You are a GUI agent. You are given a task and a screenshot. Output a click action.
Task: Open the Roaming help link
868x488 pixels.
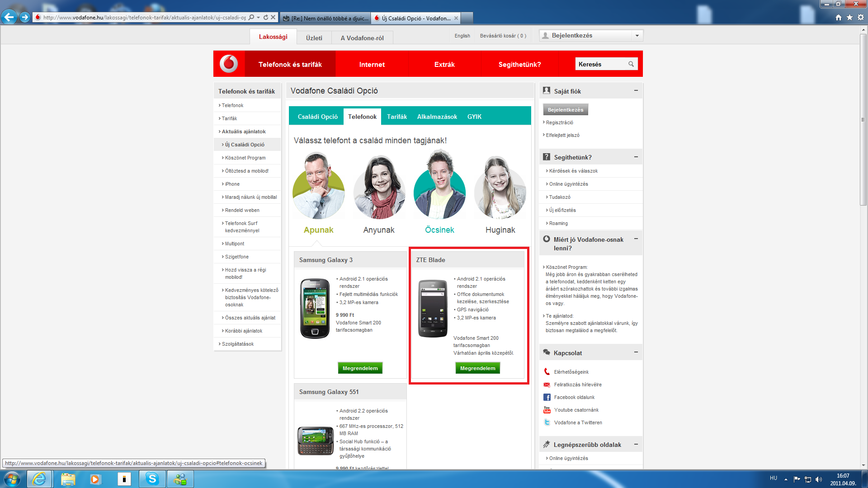(x=558, y=223)
